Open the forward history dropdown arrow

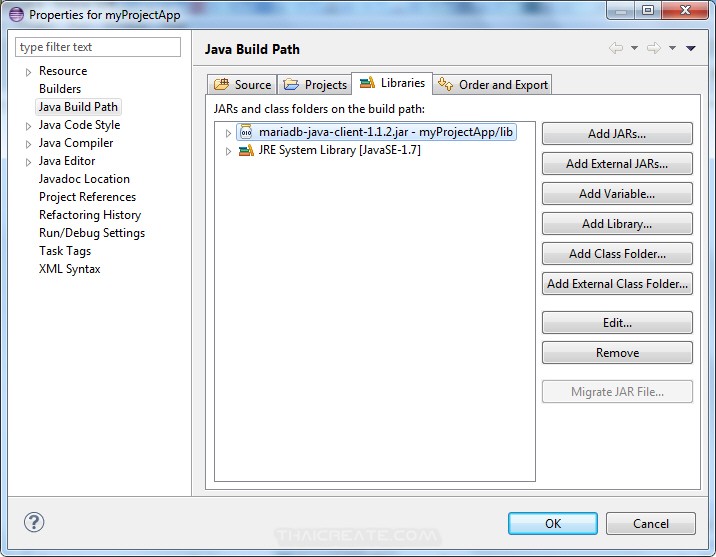pyautogui.click(x=672, y=48)
